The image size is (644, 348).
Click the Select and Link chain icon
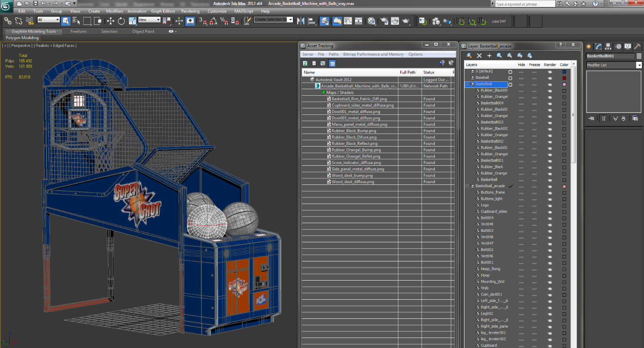pyautogui.click(x=7, y=20)
